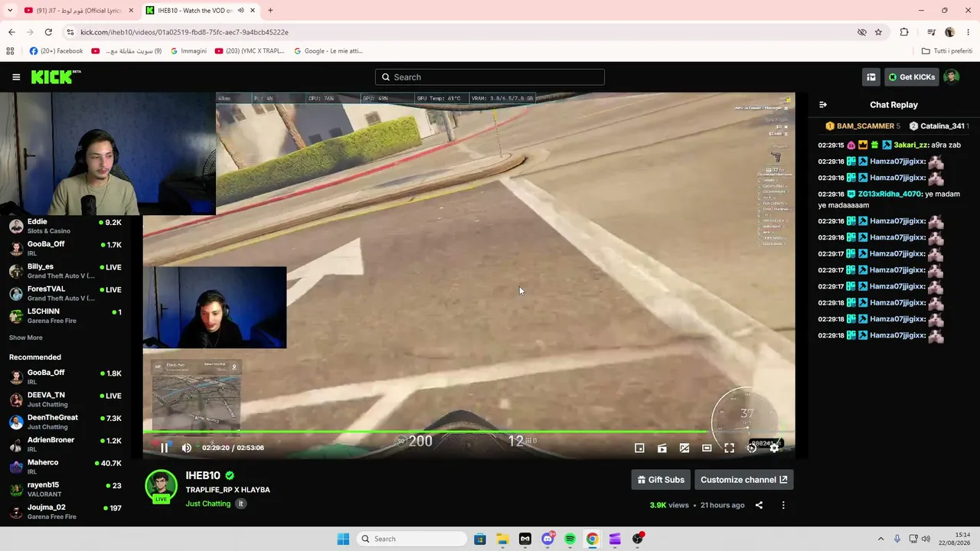Toggle theater mode in player
Image resolution: width=980 pixels, height=551 pixels.
(x=707, y=448)
